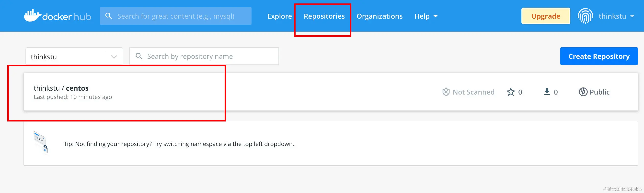The height and width of the screenshot is (193, 644).
Task: Click the Not Scanned status text
Action: click(x=473, y=92)
